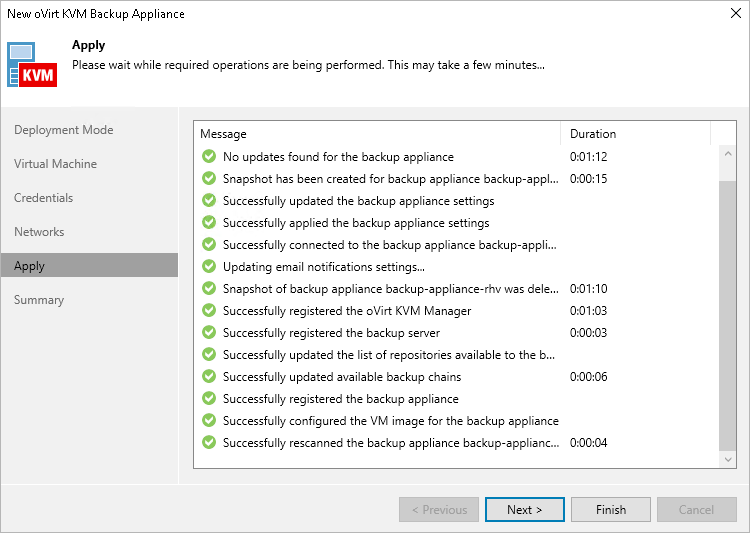Click the 0:01:10 duration value

pyautogui.click(x=588, y=289)
